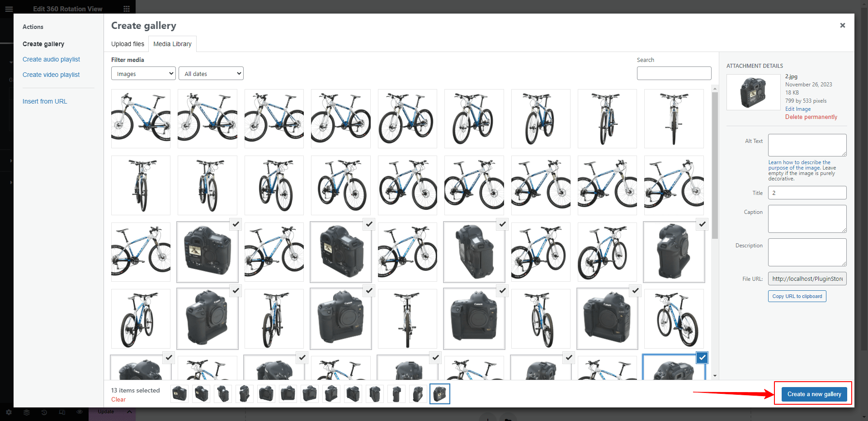This screenshot has width=868, height=421.
Task: Expand save options arrow beside Update
Action: [129, 412]
